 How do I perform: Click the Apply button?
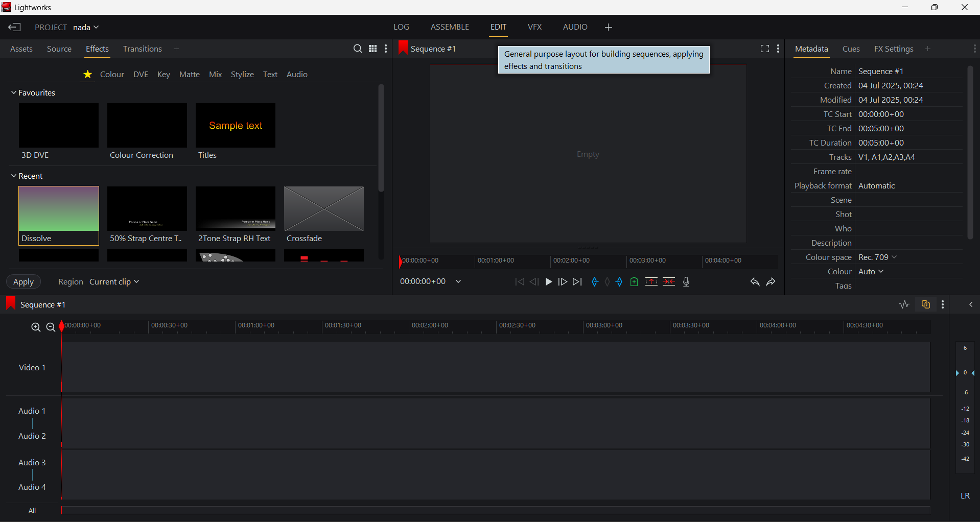tap(24, 282)
